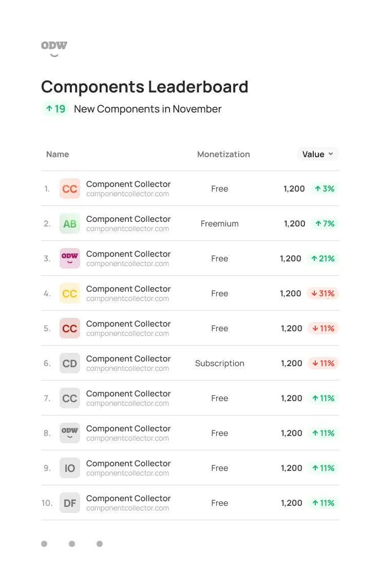Click the gray CD avatar in row 6

point(69,363)
